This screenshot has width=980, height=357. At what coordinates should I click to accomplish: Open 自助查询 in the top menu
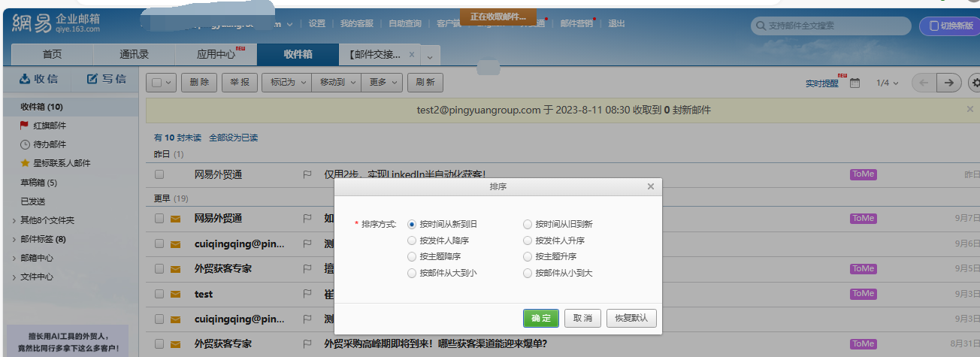tap(405, 23)
